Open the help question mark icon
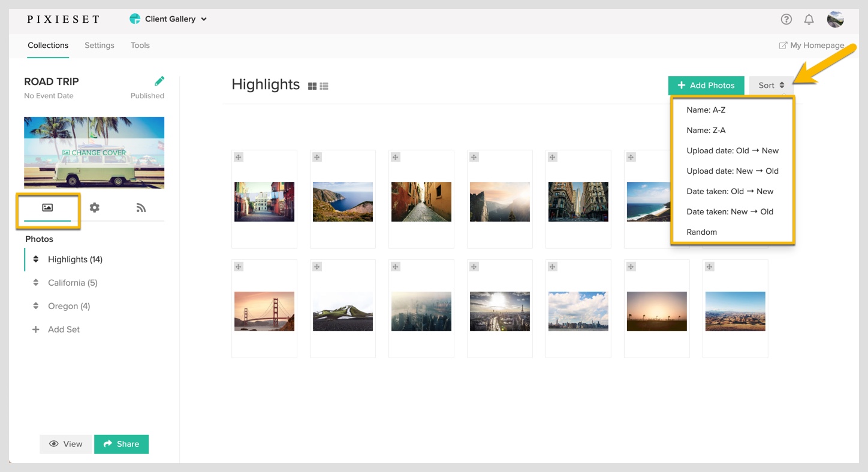 pos(786,19)
